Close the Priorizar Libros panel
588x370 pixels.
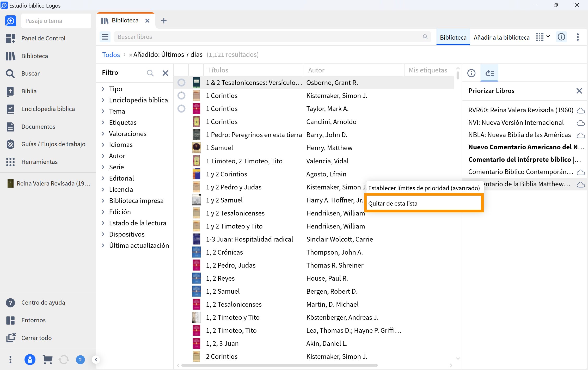click(579, 91)
